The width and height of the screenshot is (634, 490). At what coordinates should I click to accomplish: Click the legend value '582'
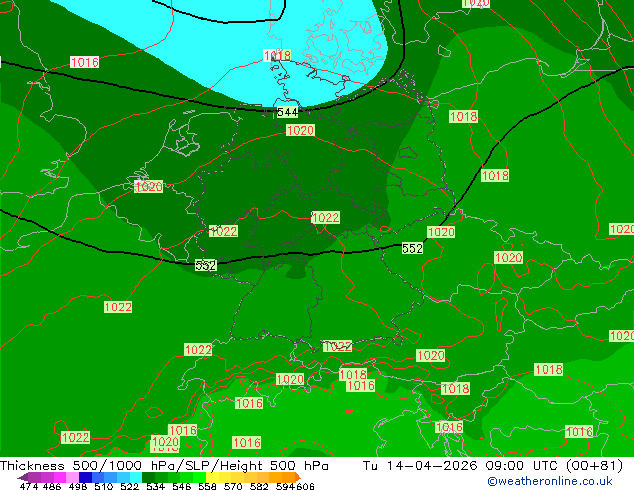259,486
